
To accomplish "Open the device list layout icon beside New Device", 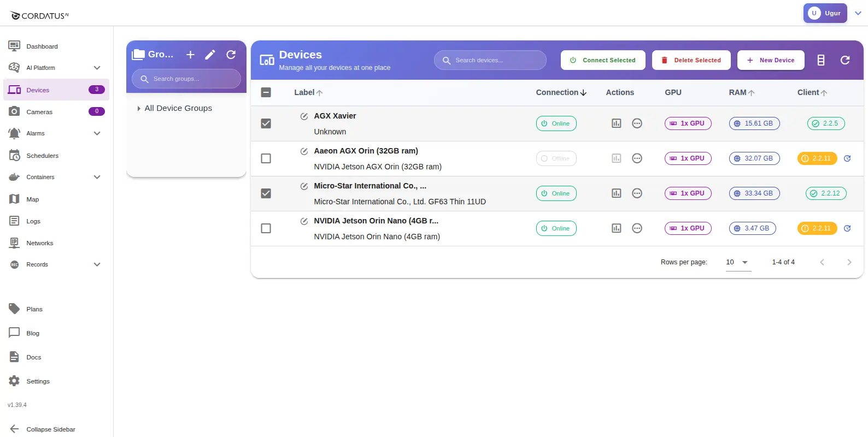I will (821, 60).
